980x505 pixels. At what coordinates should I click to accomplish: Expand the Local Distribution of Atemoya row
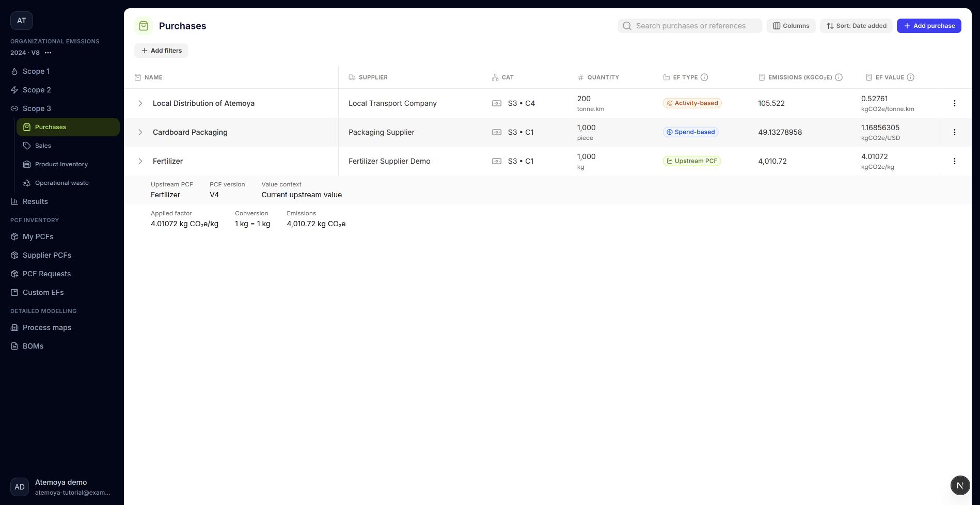[x=140, y=103]
